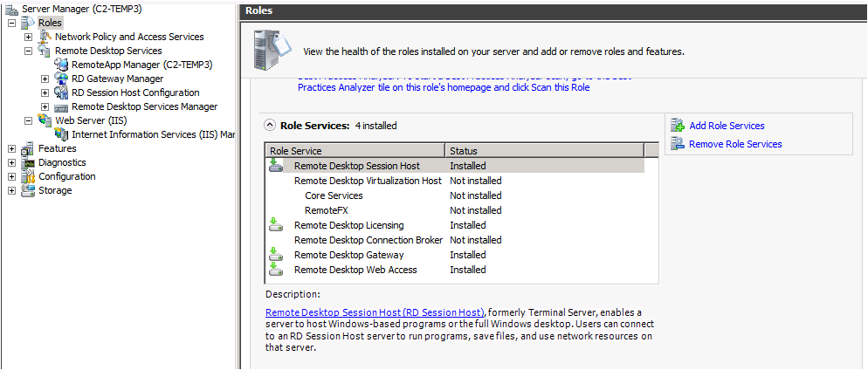This screenshot has height=370, width=868.
Task: Expand the Features tree node
Action: 12,148
